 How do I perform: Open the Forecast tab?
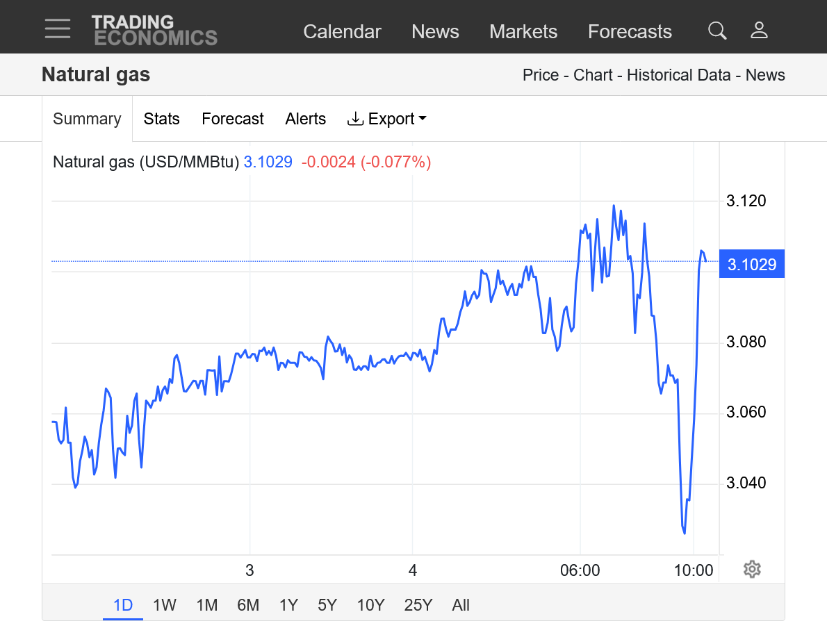point(232,119)
